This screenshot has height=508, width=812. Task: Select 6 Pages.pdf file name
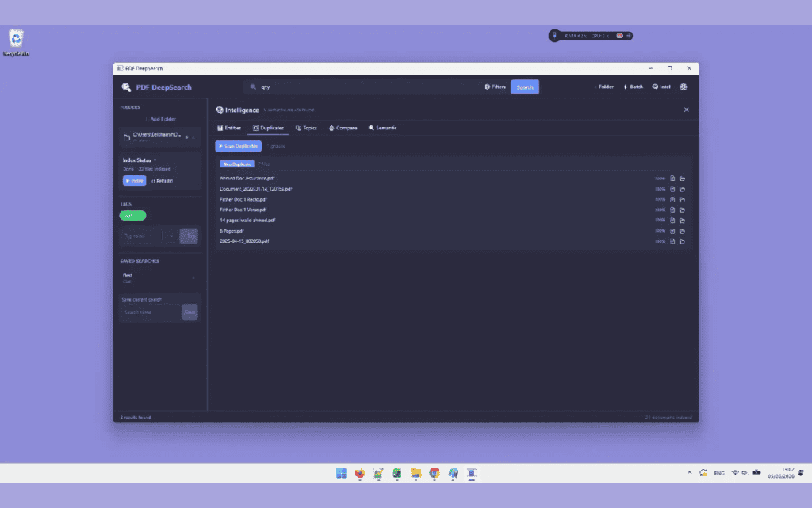232,231
